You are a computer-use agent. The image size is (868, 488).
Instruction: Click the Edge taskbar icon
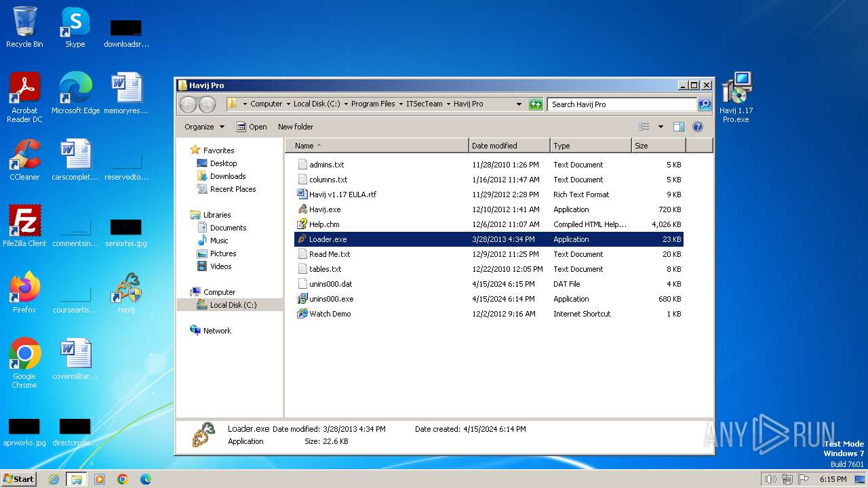(x=145, y=479)
